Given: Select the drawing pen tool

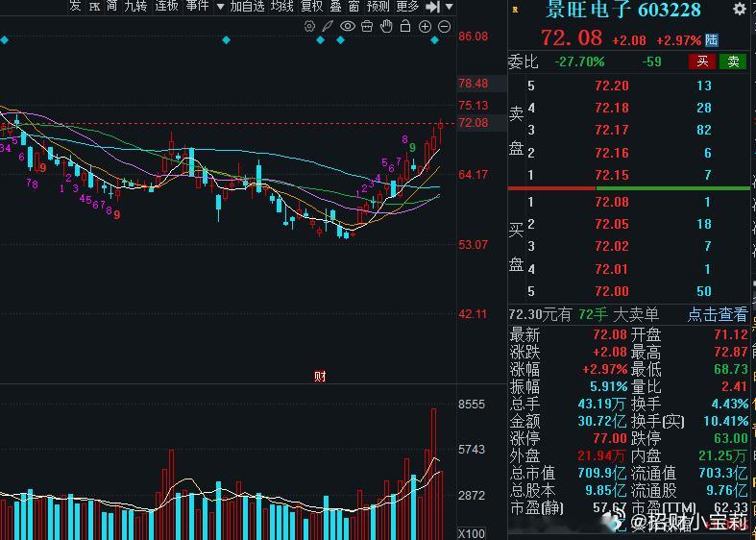Looking at the screenshot, I should click(x=328, y=27).
